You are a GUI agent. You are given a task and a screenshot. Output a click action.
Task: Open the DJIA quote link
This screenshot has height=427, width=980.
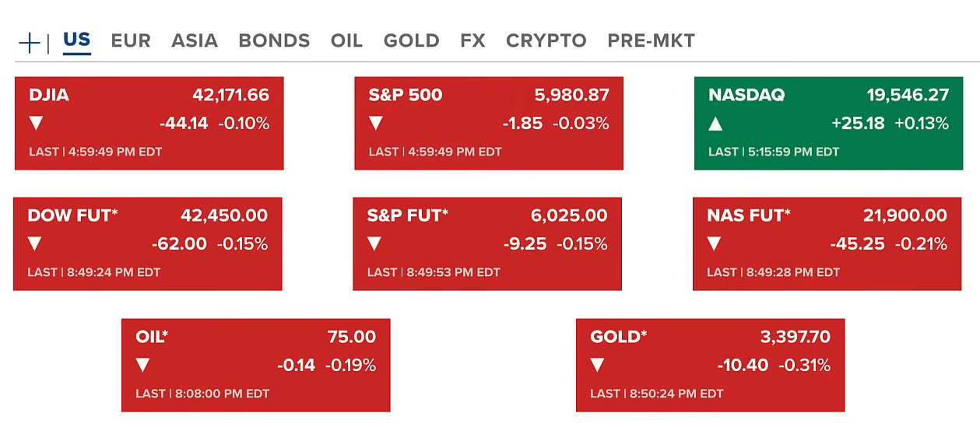(49, 96)
